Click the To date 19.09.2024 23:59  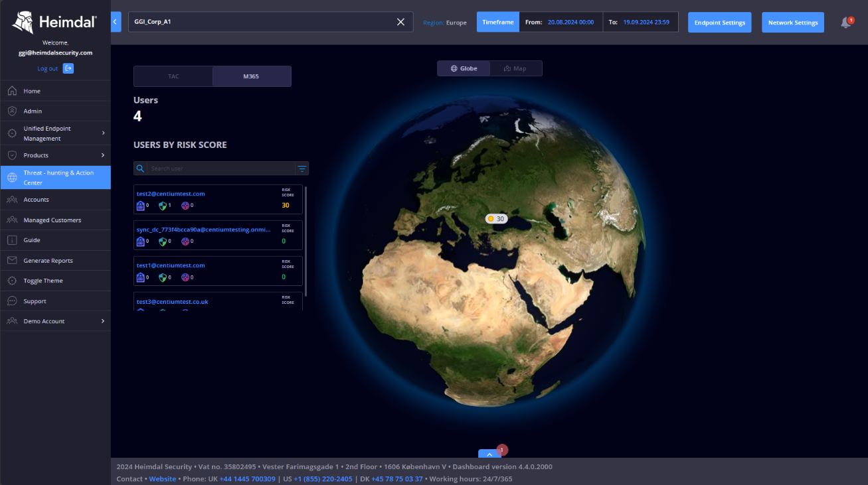[646, 22]
